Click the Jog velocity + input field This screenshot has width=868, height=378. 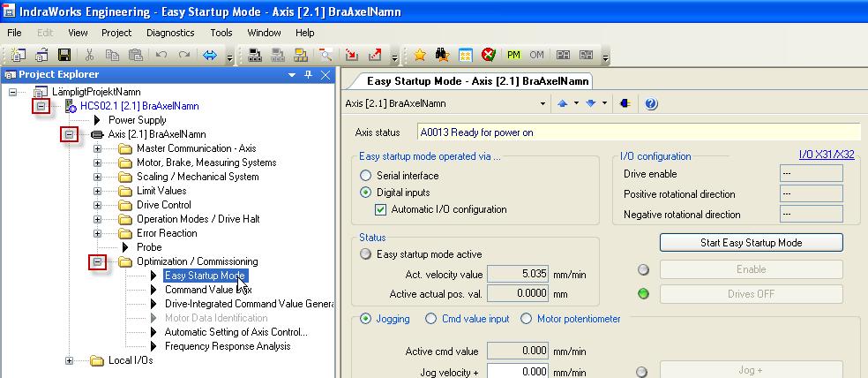coord(518,371)
